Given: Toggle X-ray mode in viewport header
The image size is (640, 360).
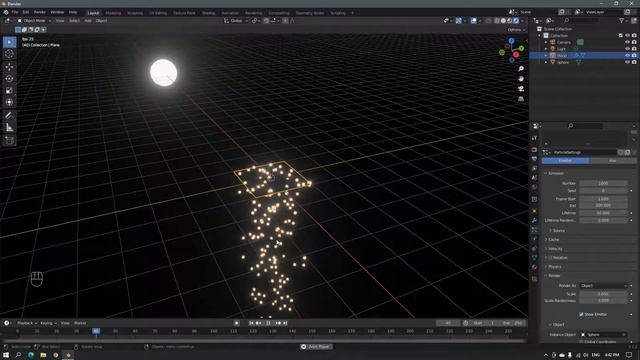Looking at the screenshot, I should click(x=489, y=21).
